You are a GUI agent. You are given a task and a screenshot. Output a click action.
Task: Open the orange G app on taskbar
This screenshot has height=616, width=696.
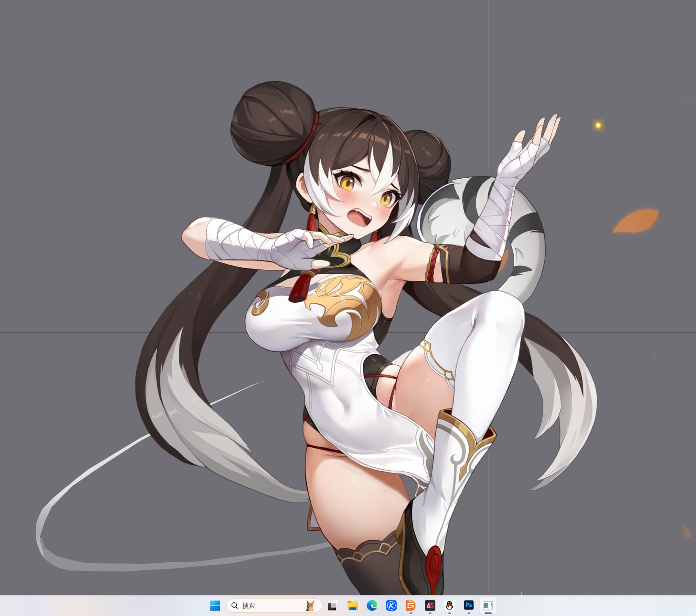point(411,605)
